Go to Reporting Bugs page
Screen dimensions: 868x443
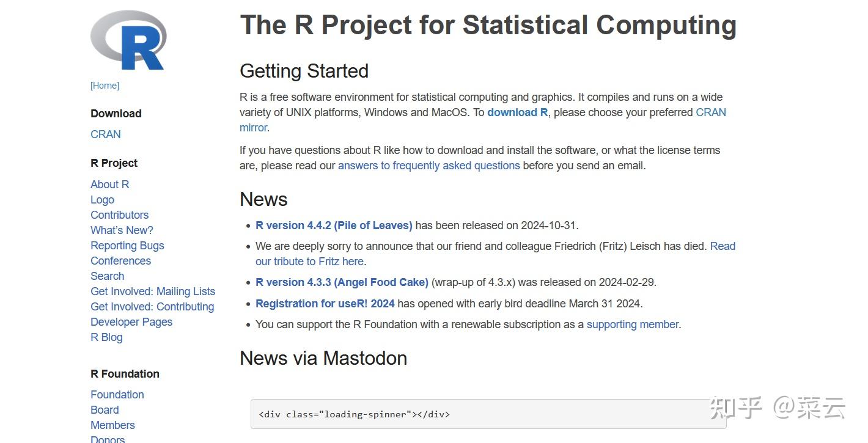(x=127, y=246)
